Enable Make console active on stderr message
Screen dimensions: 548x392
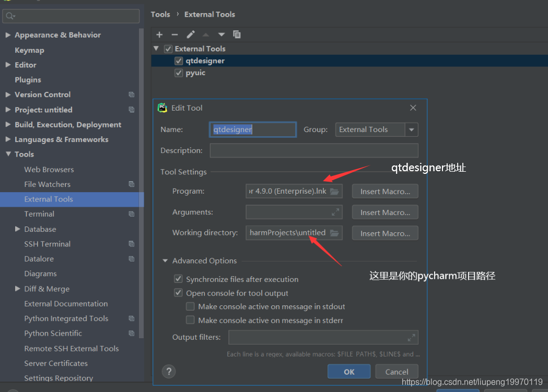point(190,320)
